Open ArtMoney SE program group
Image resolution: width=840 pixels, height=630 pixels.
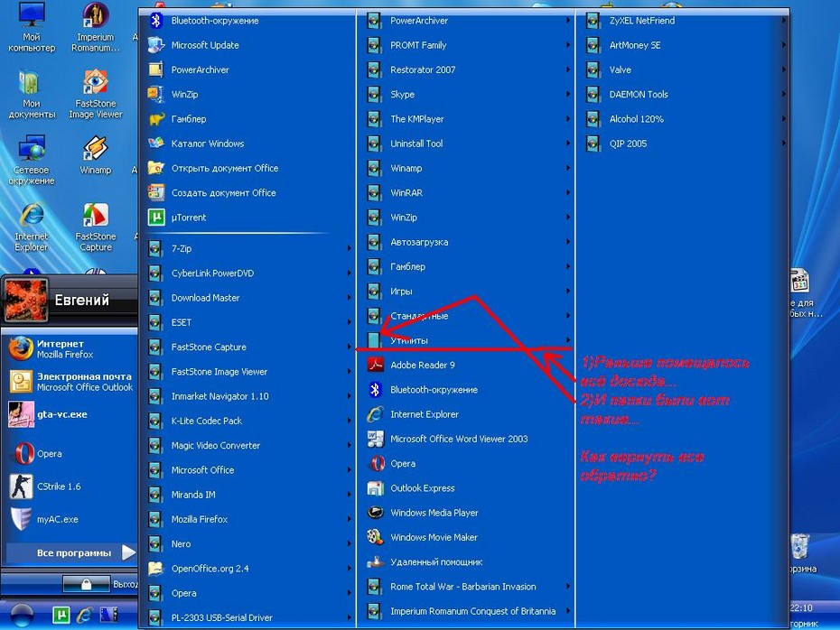[x=684, y=45]
